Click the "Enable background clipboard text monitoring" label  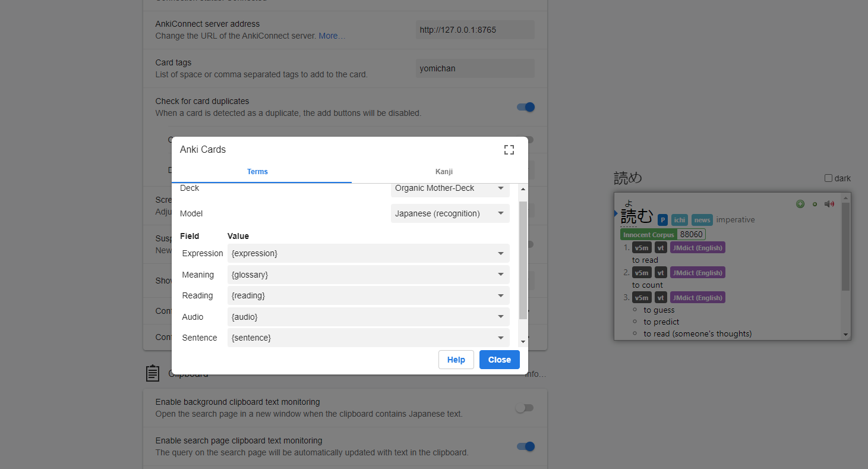[x=238, y=402]
